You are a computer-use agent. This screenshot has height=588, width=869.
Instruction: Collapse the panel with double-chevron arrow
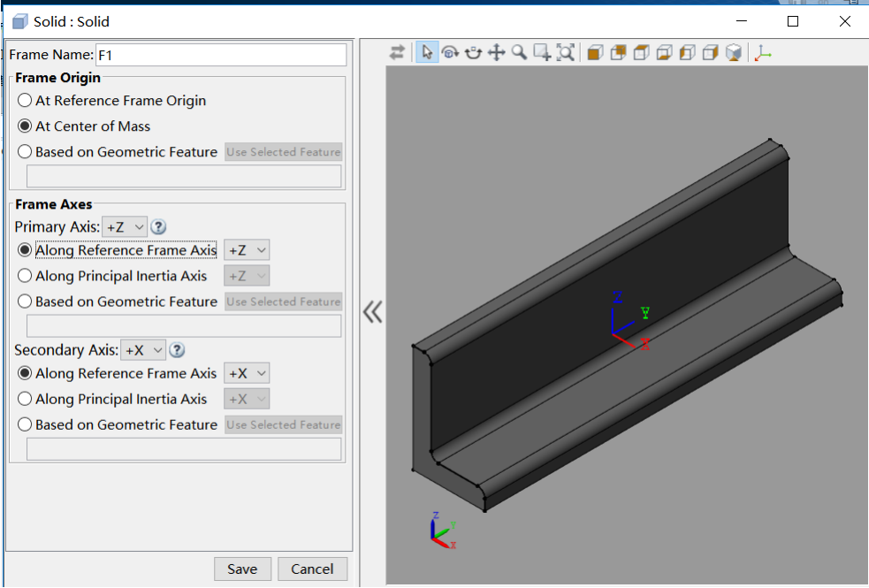[x=372, y=311]
